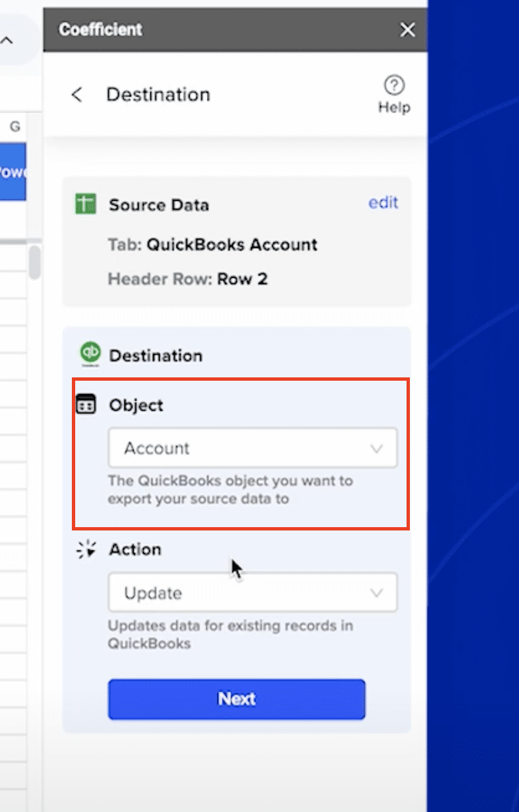Viewport: 519px width, 812px height.
Task: Click the chevron arrow in the Object field
Action: (x=377, y=449)
